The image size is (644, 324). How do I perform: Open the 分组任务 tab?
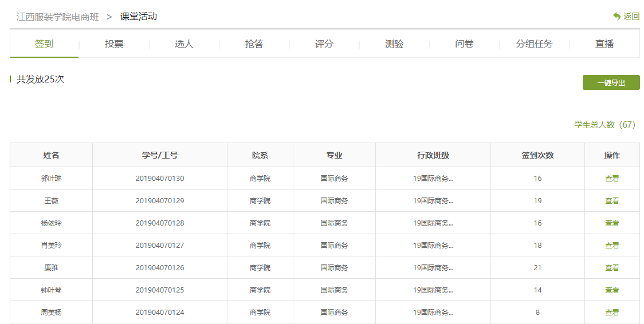[x=534, y=44]
